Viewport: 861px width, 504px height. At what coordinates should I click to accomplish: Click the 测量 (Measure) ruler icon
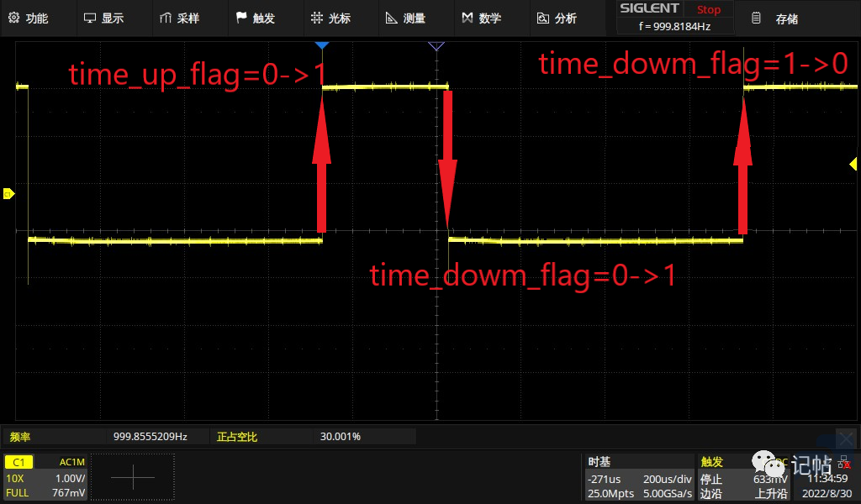point(392,18)
